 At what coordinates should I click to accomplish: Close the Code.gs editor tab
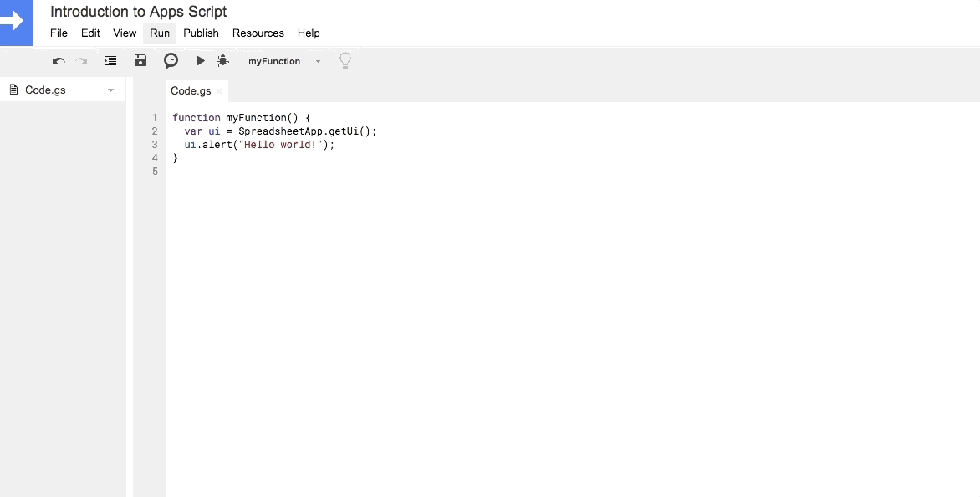click(219, 91)
